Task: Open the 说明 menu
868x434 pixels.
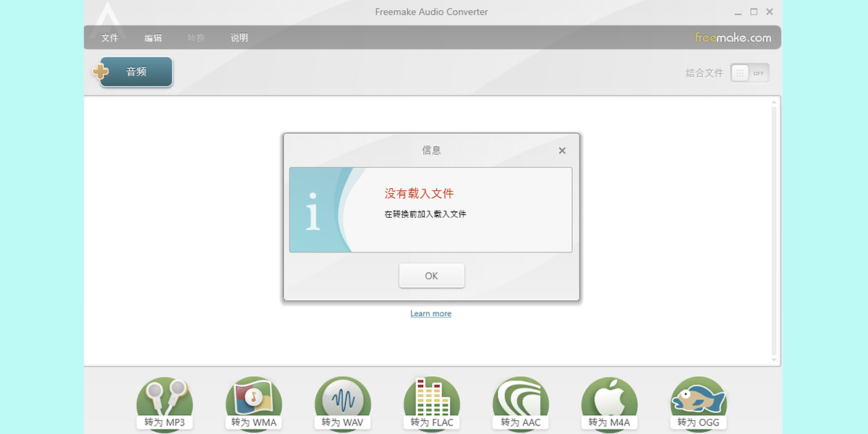Action: coord(239,38)
